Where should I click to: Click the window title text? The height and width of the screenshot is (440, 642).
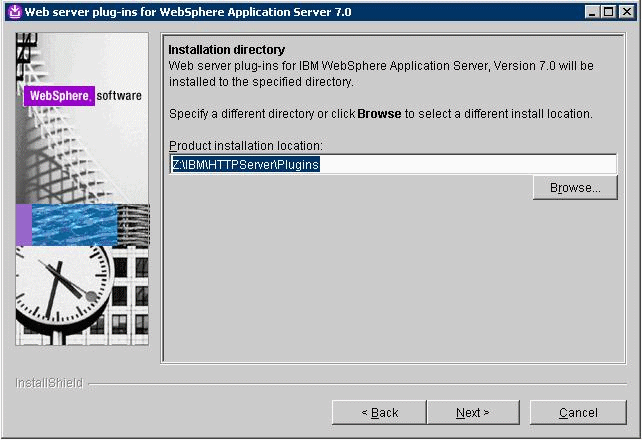pos(188,12)
